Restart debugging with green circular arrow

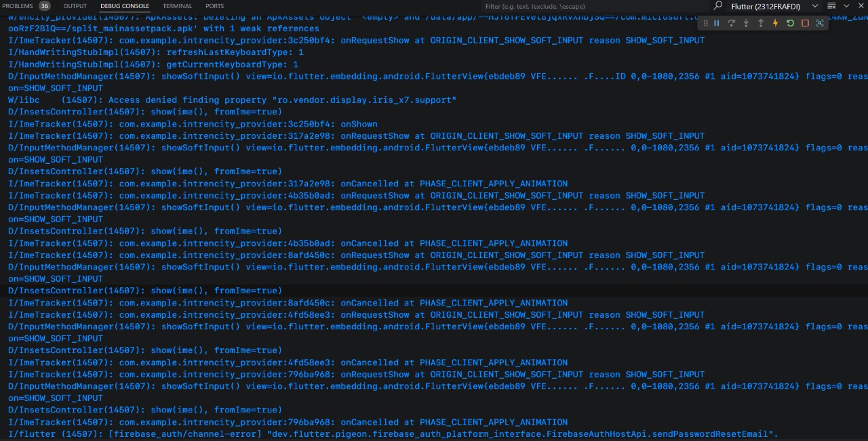click(x=790, y=23)
